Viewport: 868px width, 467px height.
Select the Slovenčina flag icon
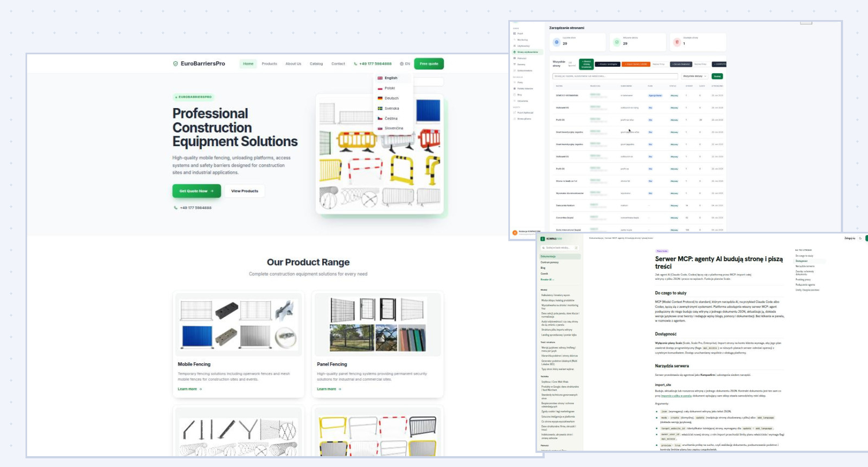[380, 128]
